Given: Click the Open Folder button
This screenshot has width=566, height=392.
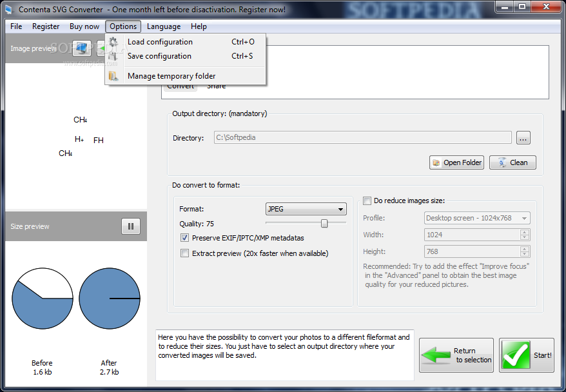Looking at the screenshot, I should (456, 162).
